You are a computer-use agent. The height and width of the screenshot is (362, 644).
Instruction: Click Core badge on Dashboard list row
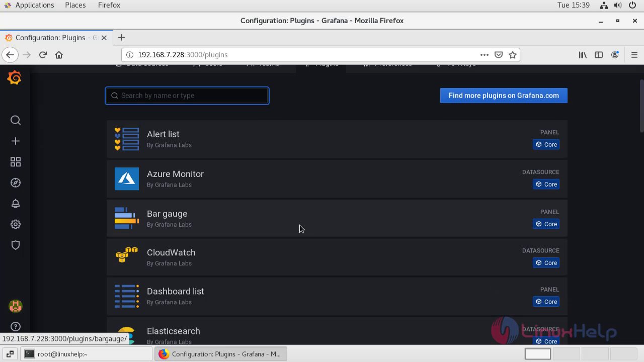pyautogui.click(x=546, y=302)
